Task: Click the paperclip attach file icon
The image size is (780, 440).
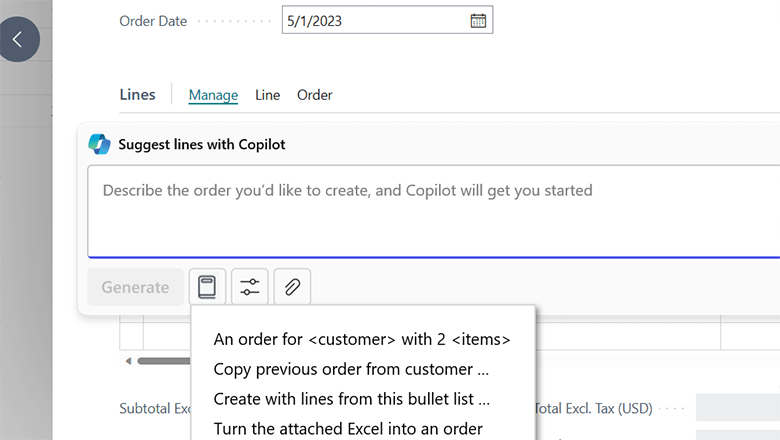Action: tap(292, 287)
